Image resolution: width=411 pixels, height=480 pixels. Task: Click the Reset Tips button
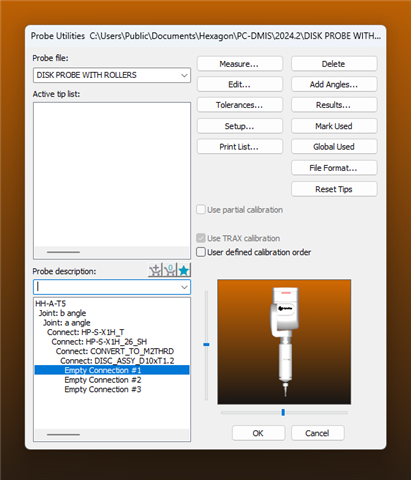click(334, 189)
